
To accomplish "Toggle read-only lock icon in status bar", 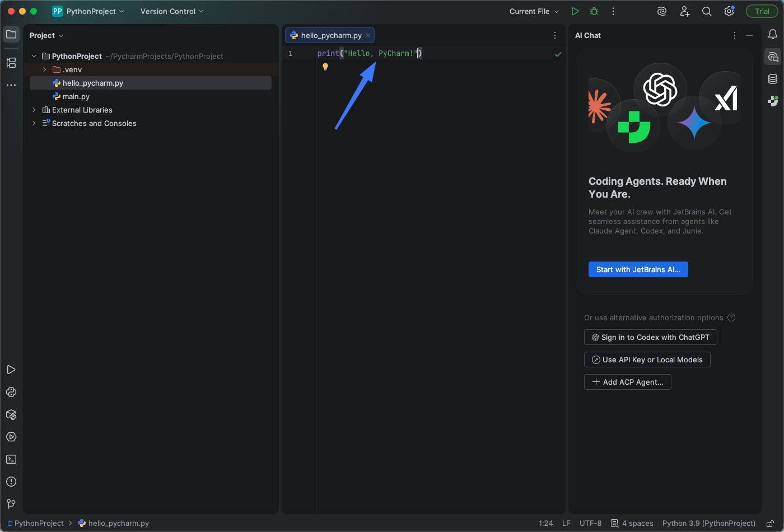I will click(771, 523).
